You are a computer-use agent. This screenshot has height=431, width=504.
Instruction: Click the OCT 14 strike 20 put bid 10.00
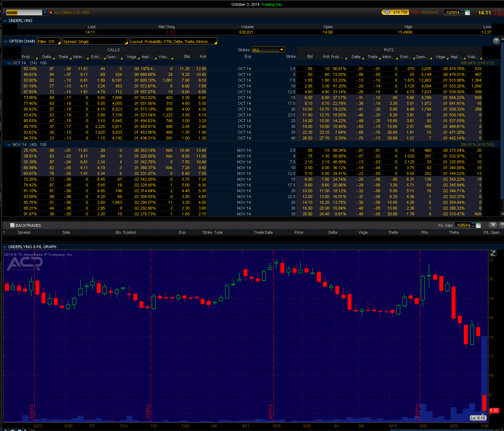[x=307, y=109]
